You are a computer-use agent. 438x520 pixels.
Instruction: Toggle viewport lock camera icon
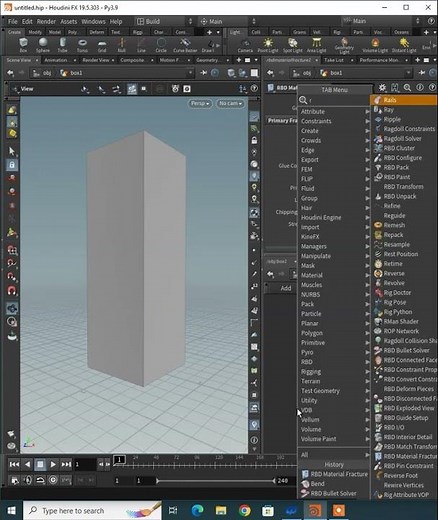click(254, 140)
